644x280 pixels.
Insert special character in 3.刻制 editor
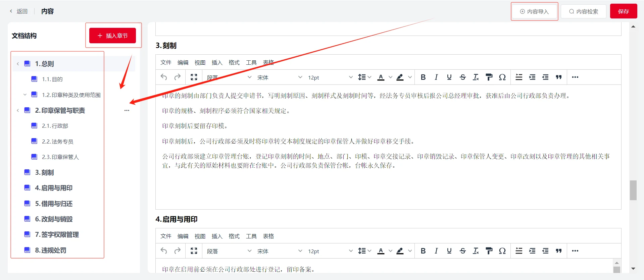pos(502,77)
